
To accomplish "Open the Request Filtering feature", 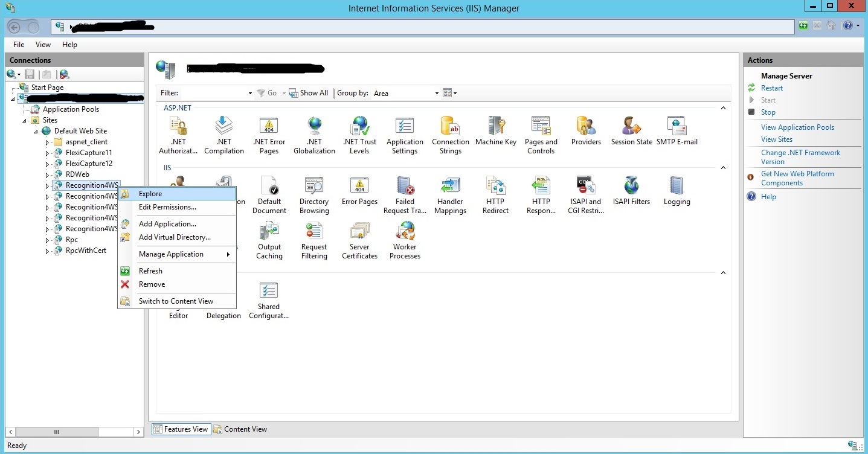I will tap(314, 241).
